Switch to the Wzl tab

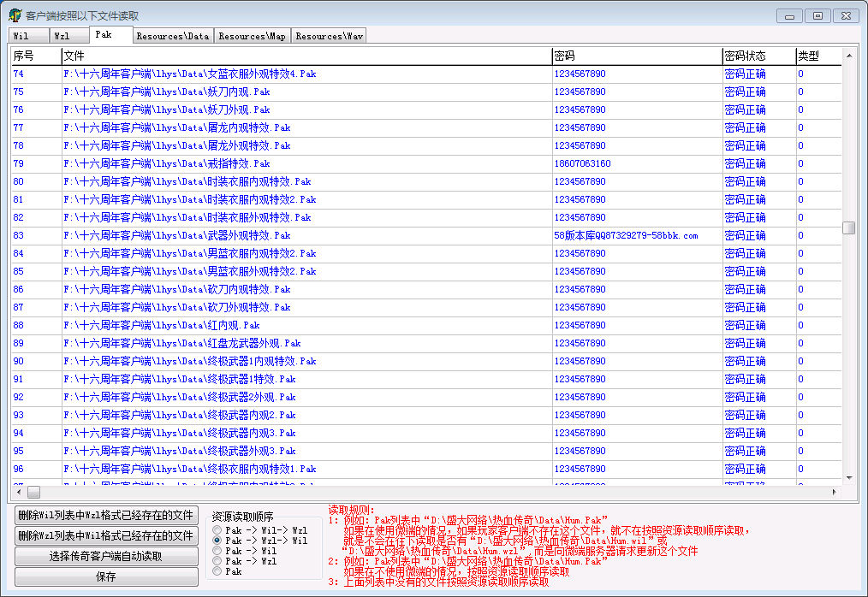tap(69, 36)
